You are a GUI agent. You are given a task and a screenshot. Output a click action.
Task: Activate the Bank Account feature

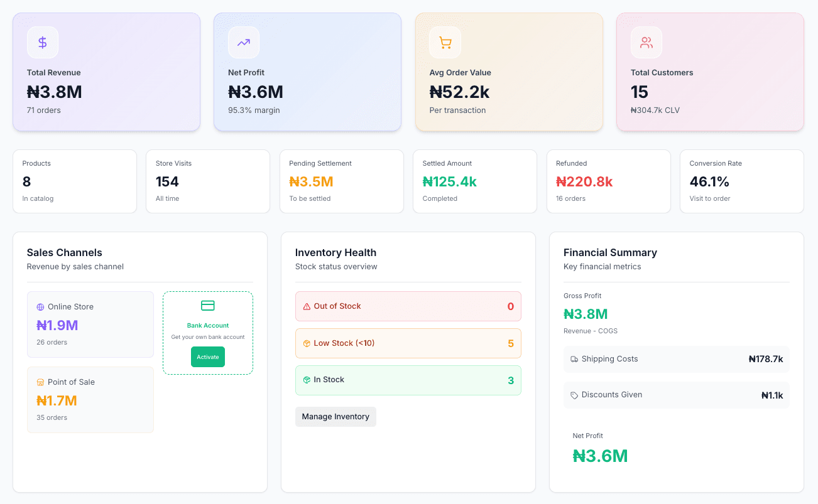point(207,357)
